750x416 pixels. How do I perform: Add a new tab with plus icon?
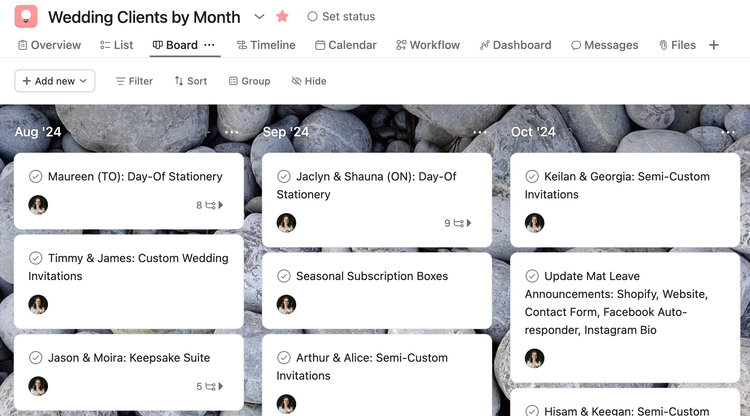tap(714, 45)
